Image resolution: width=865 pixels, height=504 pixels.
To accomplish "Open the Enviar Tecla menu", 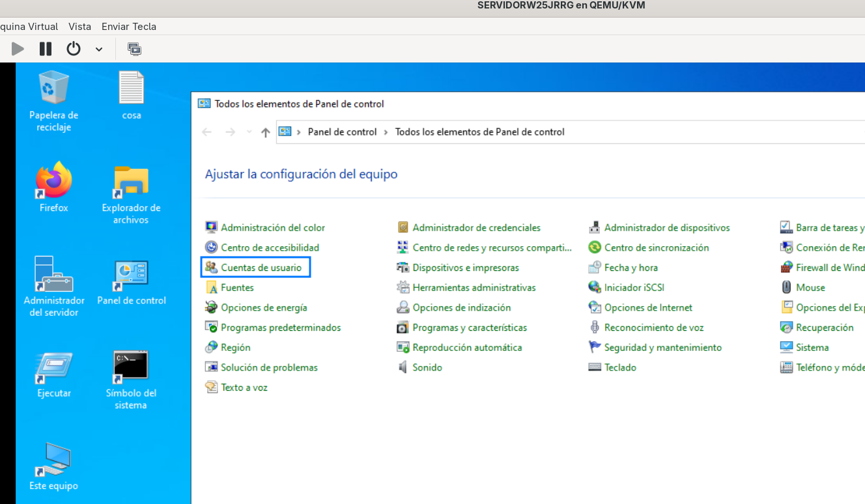I will [x=129, y=27].
